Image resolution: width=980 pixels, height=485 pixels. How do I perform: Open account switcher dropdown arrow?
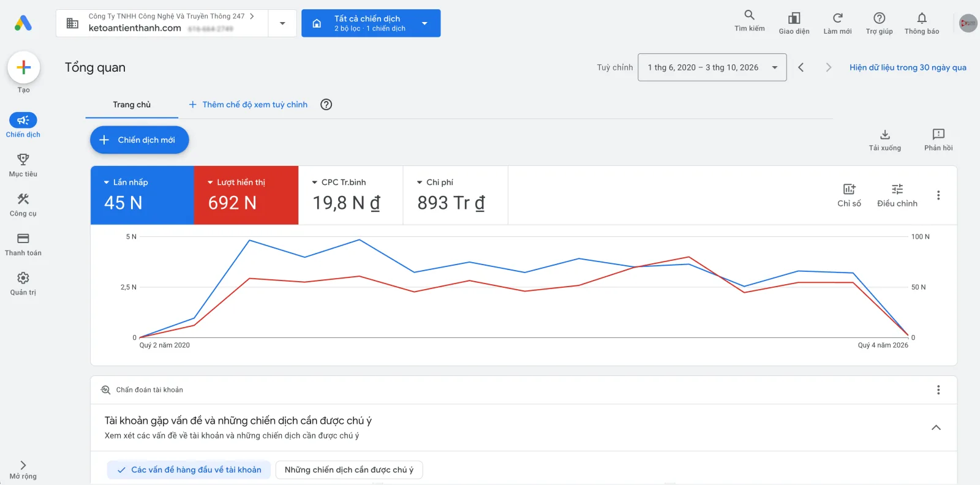pyautogui.click(x=282, y=23)
